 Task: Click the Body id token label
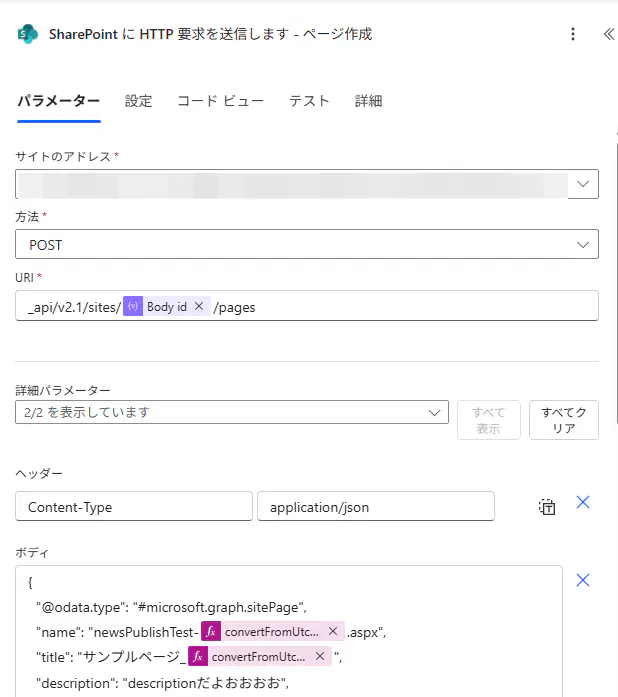pyautogui.click(x=167, y=307)
